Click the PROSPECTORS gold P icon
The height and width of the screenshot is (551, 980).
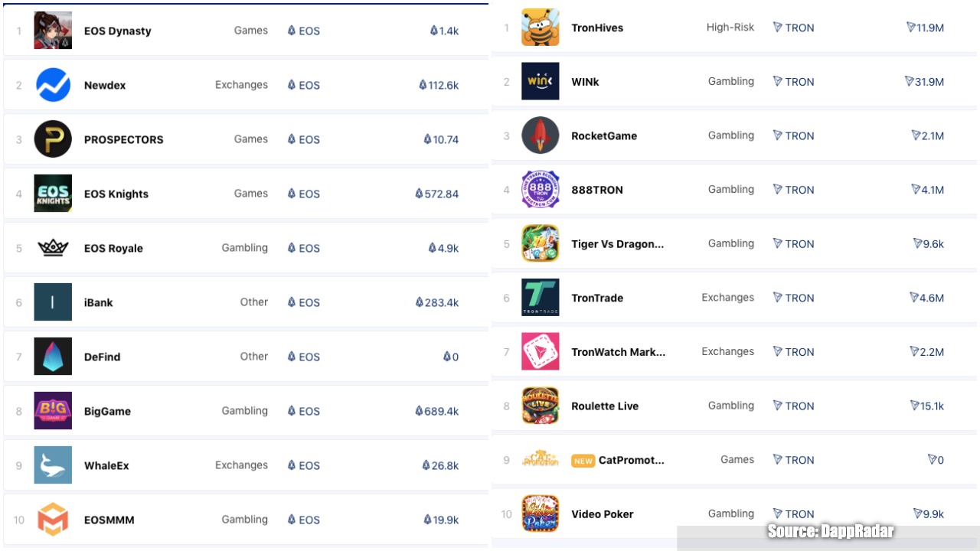point(53,139)
